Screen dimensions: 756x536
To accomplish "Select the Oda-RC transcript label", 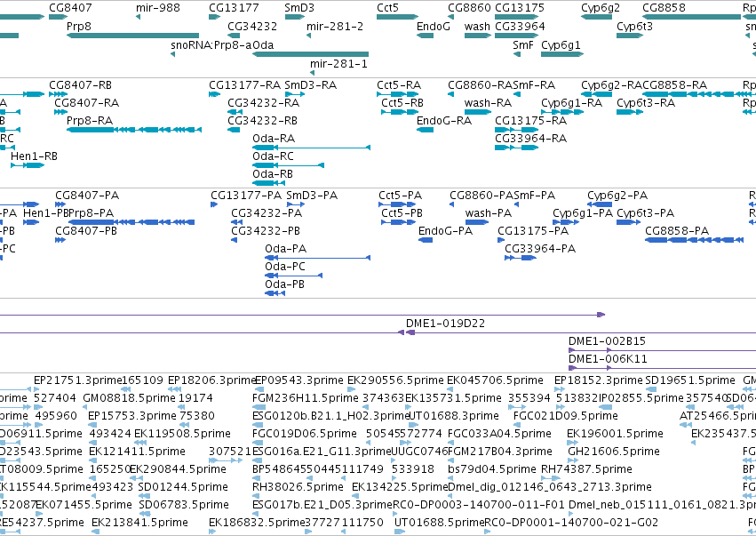I will click(x=273, y=156).
